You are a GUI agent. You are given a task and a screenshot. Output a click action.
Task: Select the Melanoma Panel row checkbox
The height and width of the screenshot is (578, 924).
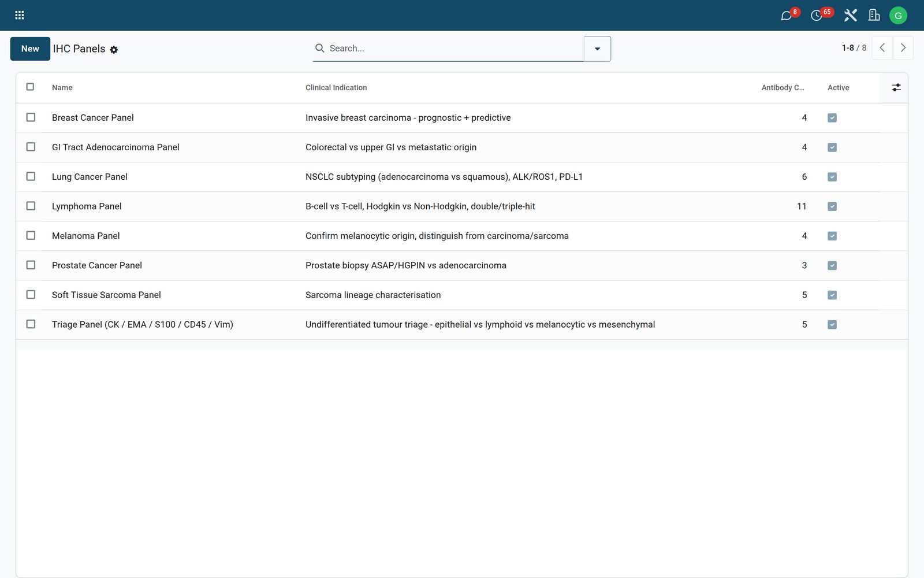[31, 235]
